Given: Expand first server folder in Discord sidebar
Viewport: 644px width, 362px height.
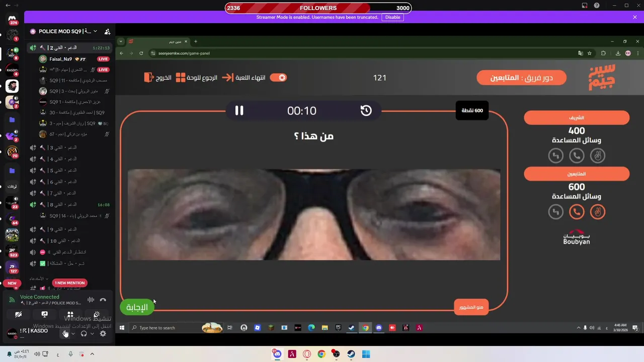Looking at the screenshot, I should click(x=12, y=120).
